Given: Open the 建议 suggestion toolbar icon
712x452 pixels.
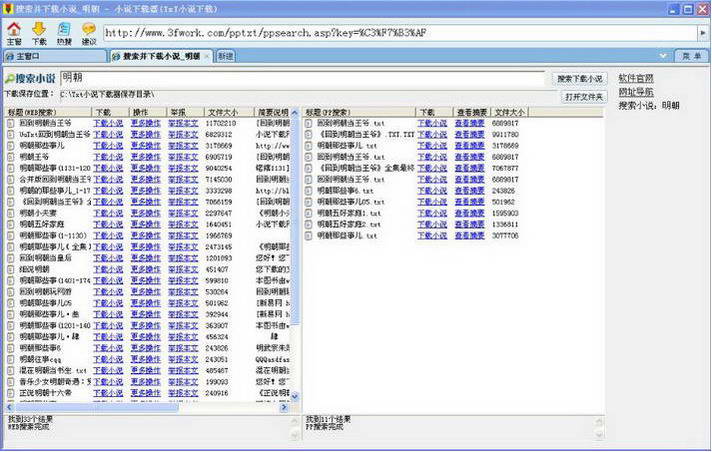Looking at the screenshot, I should tap(89, 33).
